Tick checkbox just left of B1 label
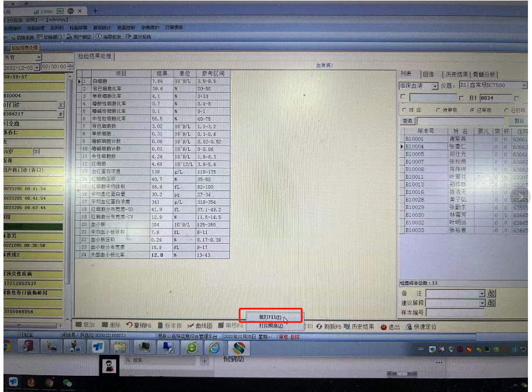The image size is (532, 392). click(461, 98)
